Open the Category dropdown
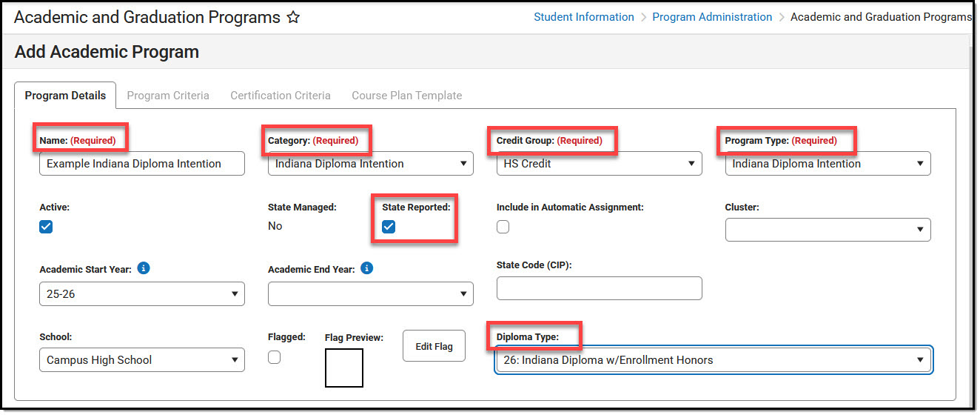The image size is (980, 415). pos(370,164)
